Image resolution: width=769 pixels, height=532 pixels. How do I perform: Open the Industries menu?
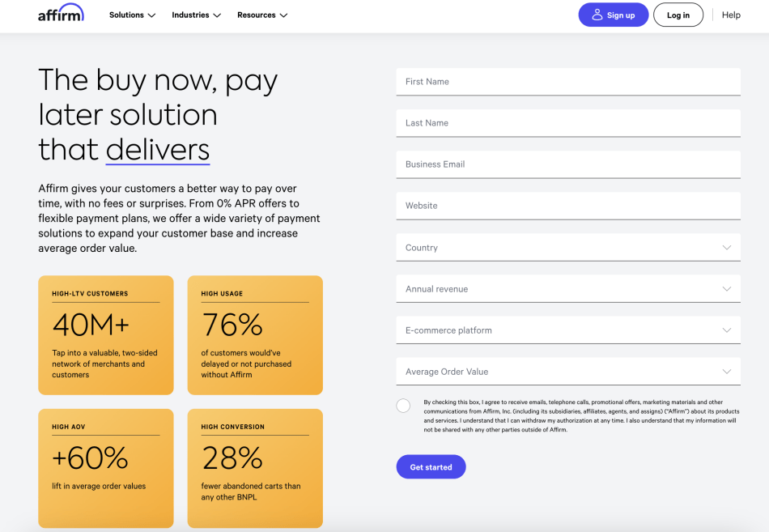click(196, 15)
